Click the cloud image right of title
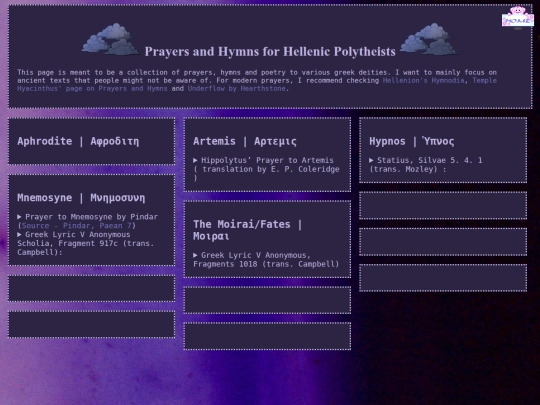Image resolution: width=540 pixels, height=405 pixels. 429,39
